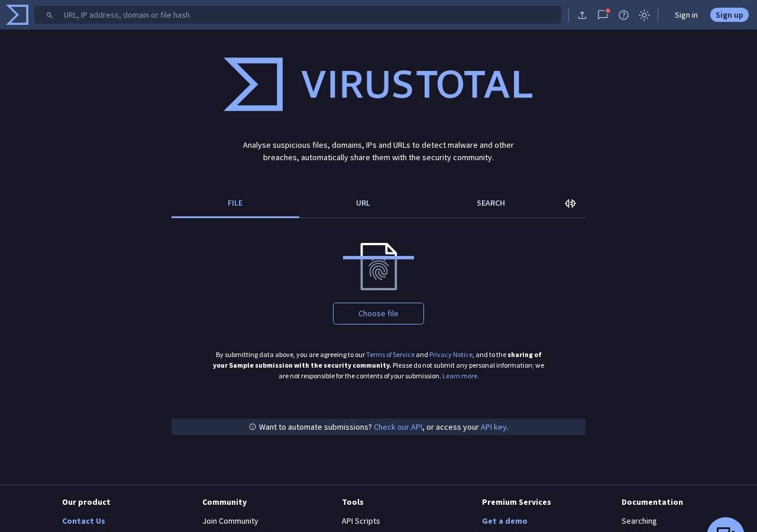Open API Scripts footer link
This screenshot has height=532, width=757.
pyautogui.click(x=361, y=521)
